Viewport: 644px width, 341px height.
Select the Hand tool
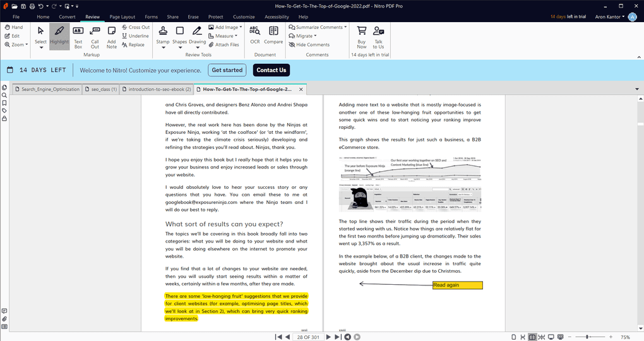[13, 27]
